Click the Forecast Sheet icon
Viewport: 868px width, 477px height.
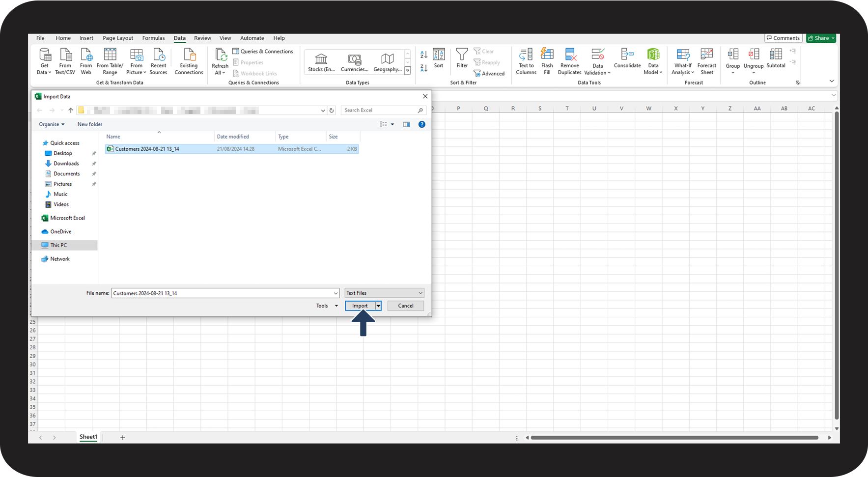[706, 61]
